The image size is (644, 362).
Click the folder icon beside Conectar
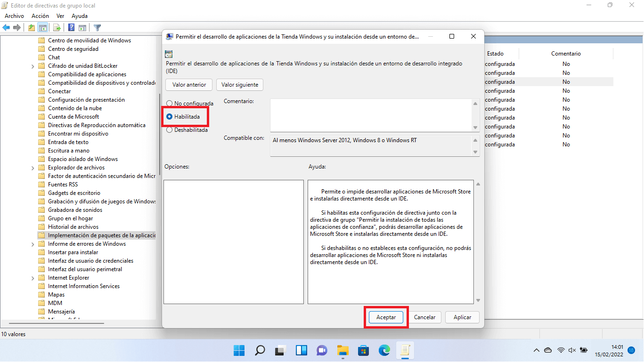click(41, 91)
